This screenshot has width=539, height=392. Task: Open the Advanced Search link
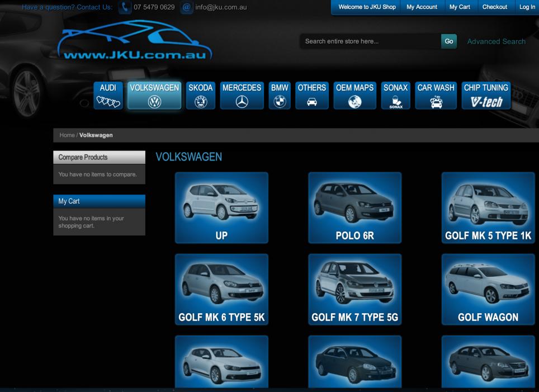tap(497, 41)
